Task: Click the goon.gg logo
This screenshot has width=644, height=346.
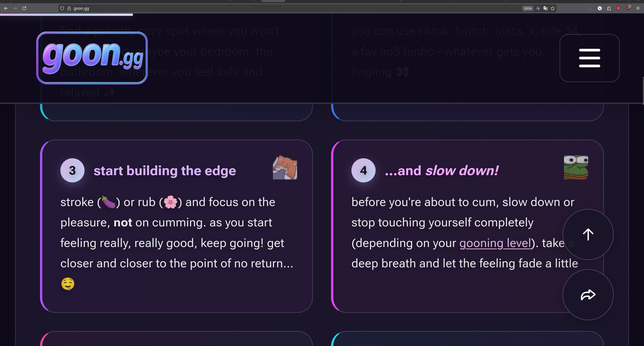Action: click(x=92, y=58)
